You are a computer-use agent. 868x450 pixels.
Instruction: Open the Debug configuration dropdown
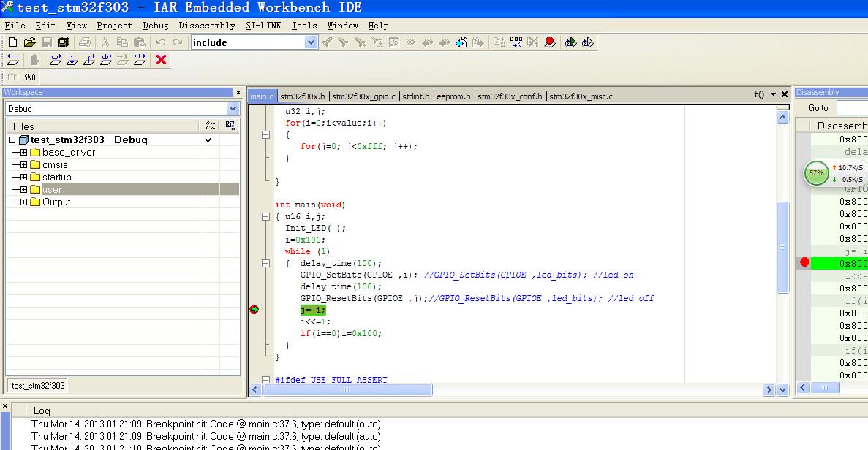233,108
